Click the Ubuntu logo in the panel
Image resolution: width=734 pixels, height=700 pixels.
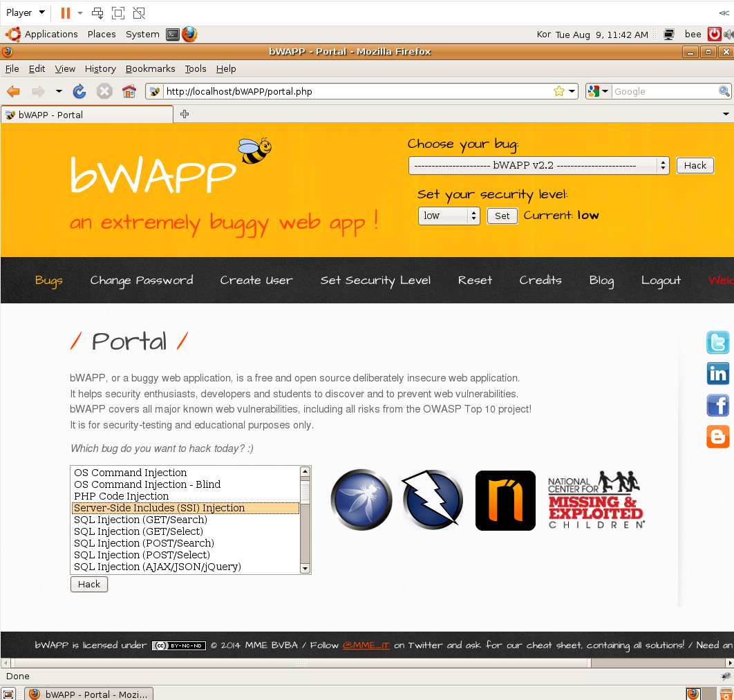coord(13,34)
